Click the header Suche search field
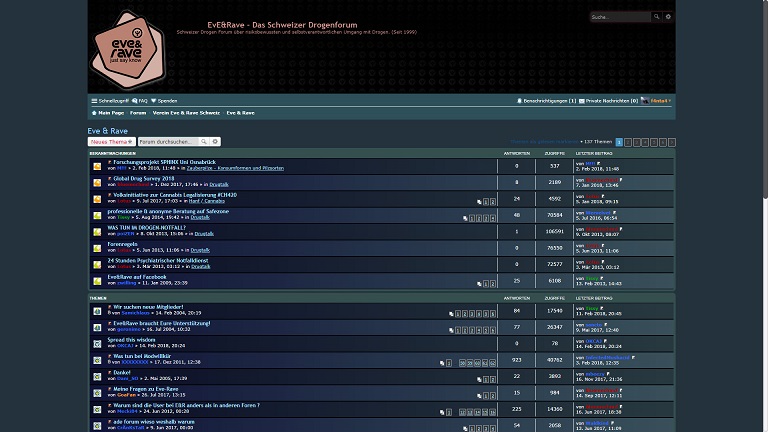 621,17
